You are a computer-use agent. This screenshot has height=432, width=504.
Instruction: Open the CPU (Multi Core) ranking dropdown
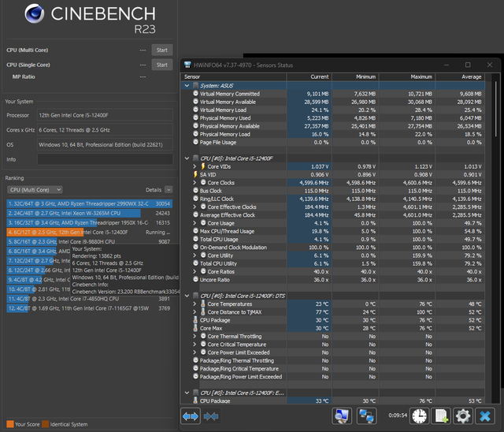pyautogui.click(x=35, y=190)
